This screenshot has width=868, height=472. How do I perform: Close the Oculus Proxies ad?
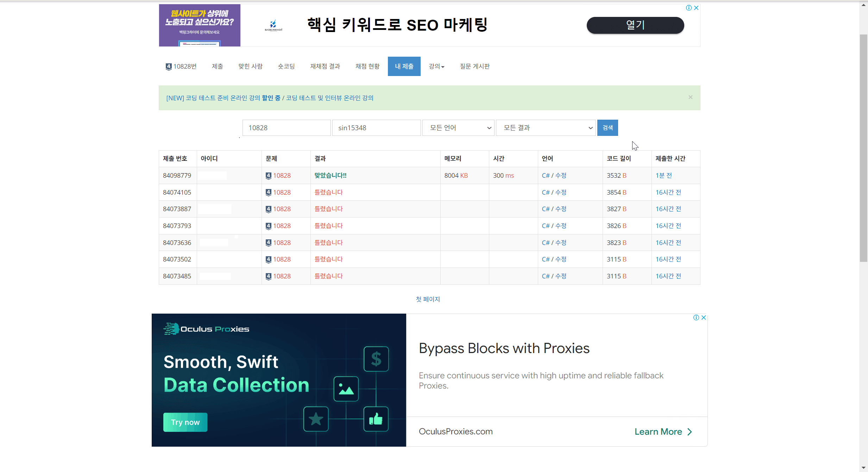[704, 317]
